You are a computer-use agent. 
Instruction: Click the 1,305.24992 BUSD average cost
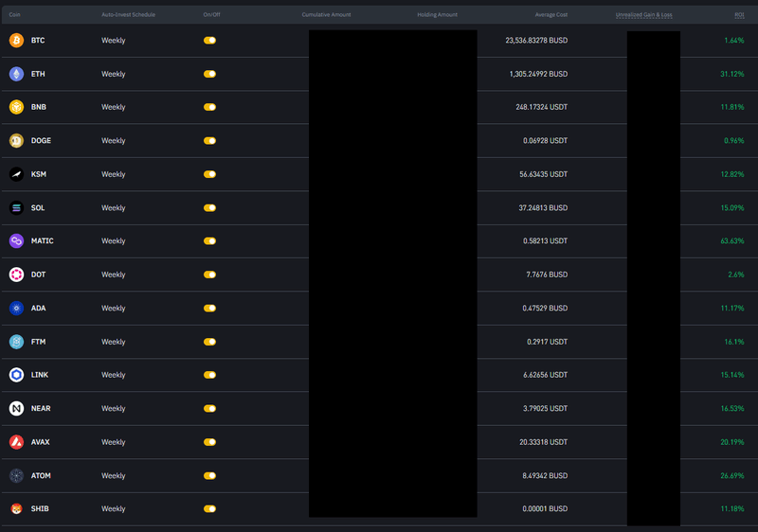click(x=538, y=74)
